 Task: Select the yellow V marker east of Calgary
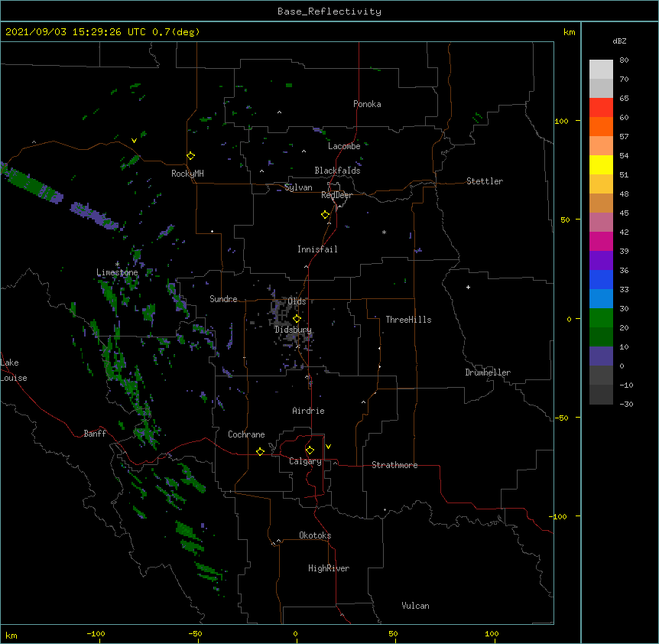click(x=328, y=447)
